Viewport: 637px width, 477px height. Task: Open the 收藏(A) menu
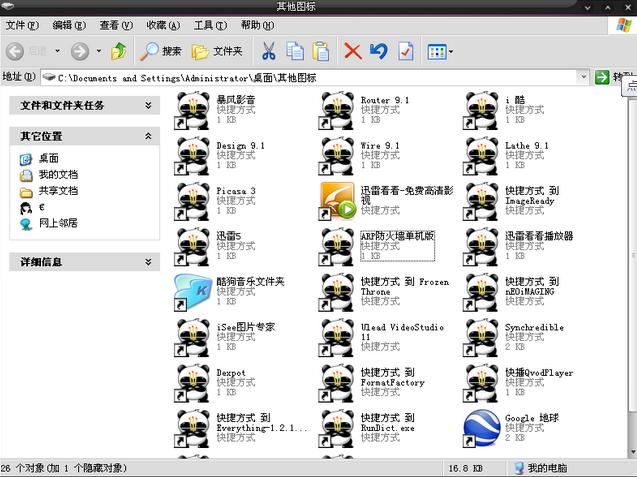(x=163, y=26)
